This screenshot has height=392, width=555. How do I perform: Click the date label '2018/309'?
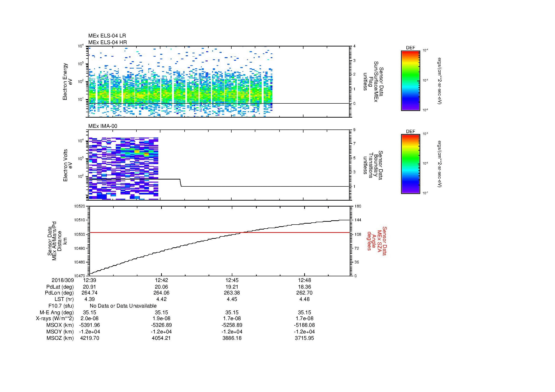point(63,280)
